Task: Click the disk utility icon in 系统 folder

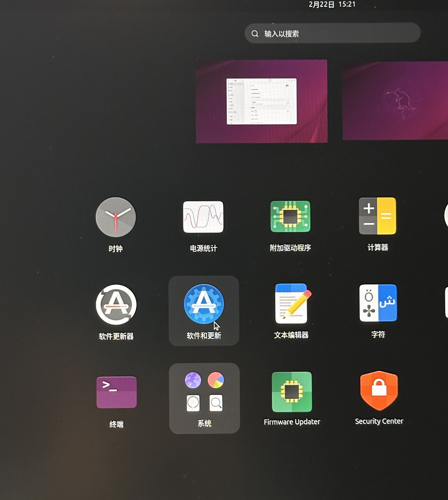Action: (193, 403)
